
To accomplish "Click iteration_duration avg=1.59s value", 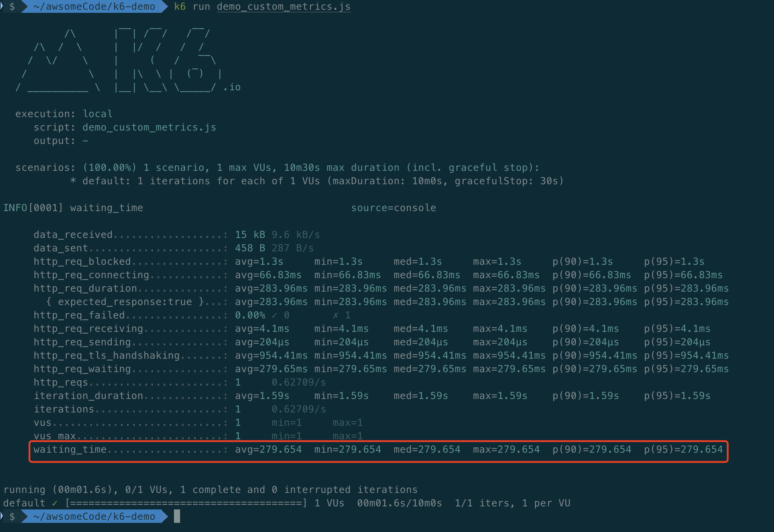I will 262,396.
